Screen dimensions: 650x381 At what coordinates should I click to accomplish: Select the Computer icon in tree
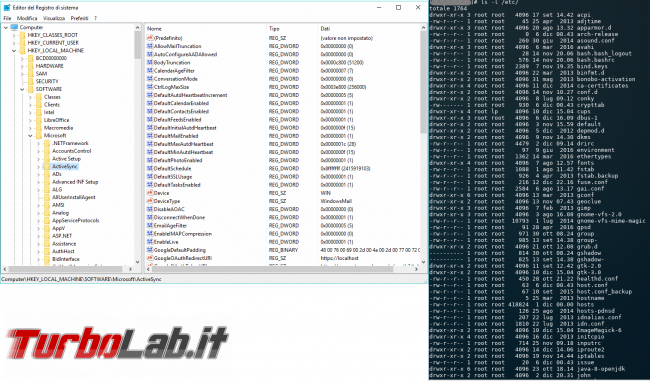(x=14, y=27)
